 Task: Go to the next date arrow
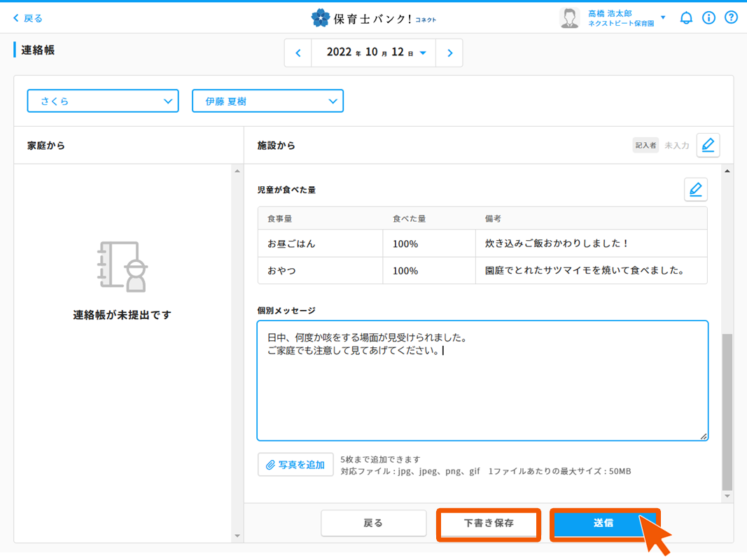(x=449, y=53)
